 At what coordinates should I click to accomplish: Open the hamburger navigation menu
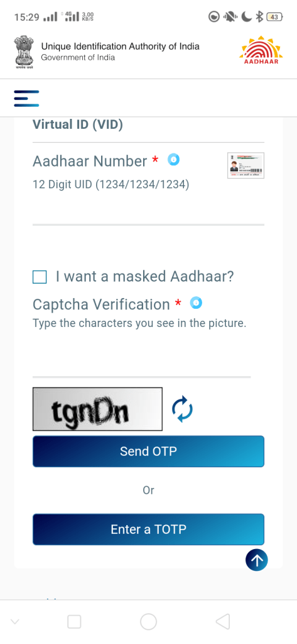pyautogui.click(x=26, y=99)
